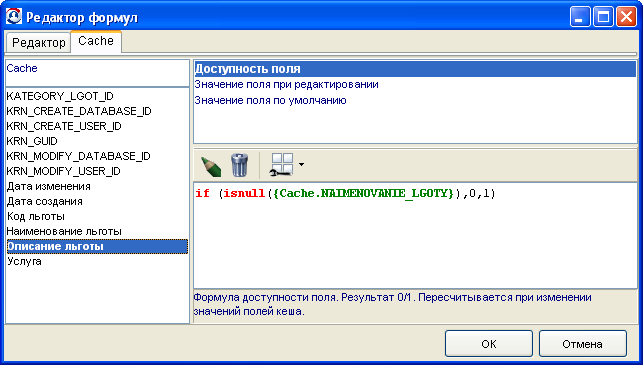Minimize the Редактор формул window

coord(580,17)
